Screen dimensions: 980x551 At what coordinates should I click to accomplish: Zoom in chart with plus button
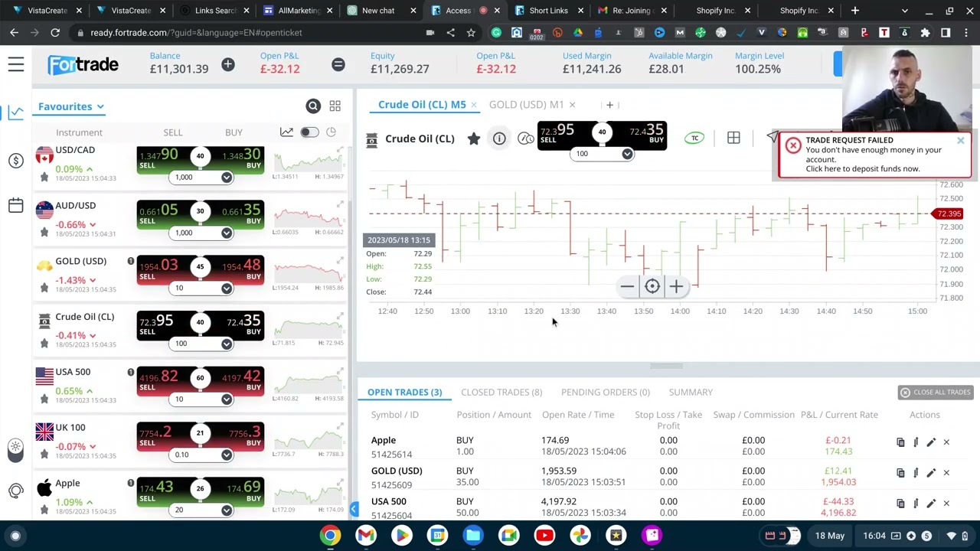click(x=677, y=286)
